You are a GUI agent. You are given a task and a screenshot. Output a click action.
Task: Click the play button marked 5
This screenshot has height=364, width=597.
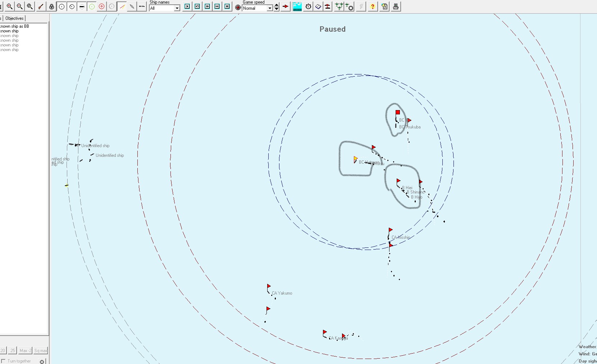click(197, 6)
